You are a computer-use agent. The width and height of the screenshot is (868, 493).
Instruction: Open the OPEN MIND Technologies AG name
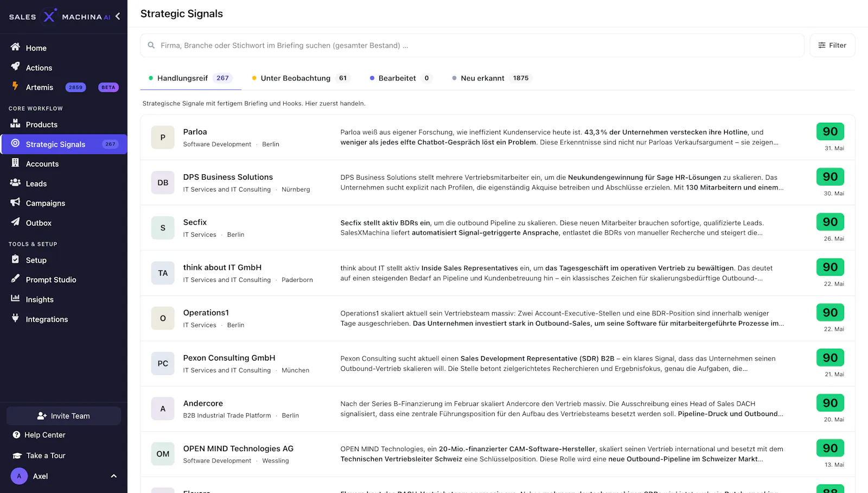click(238, 448)
